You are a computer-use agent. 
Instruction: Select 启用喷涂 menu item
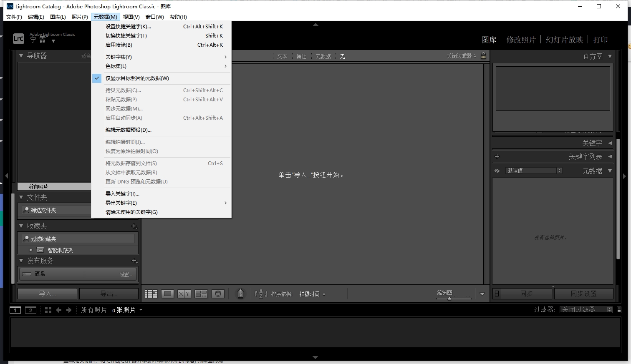tap(161, 45)
